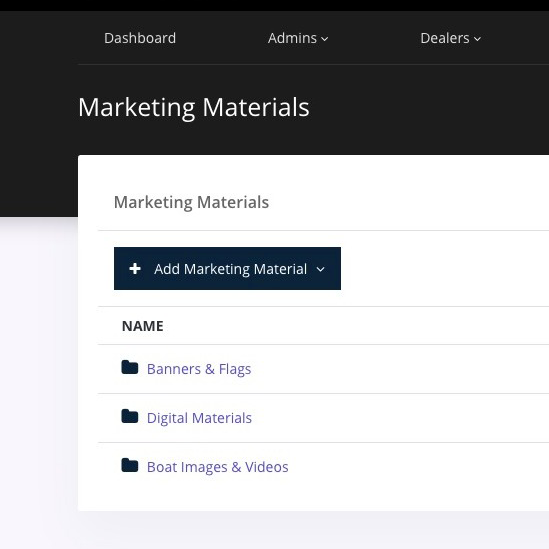Viewport: 549px width, 549px height.
Task: Expand the Admins menu
Action: point(298,38)
